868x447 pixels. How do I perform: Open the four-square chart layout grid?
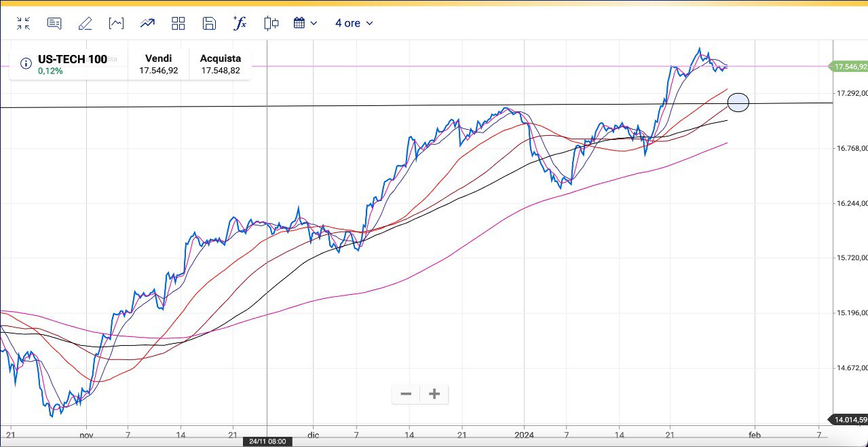click(178, 24)
